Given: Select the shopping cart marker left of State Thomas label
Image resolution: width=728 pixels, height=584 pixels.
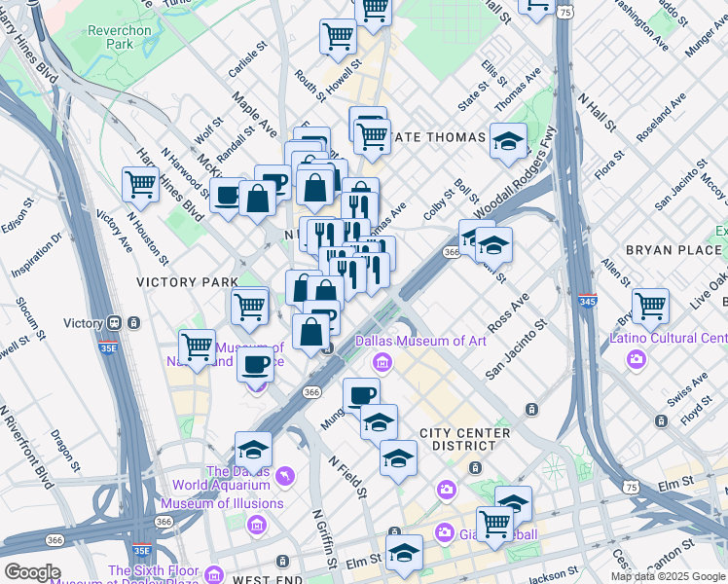Looking at the screenshot, I should pos(372,137).
